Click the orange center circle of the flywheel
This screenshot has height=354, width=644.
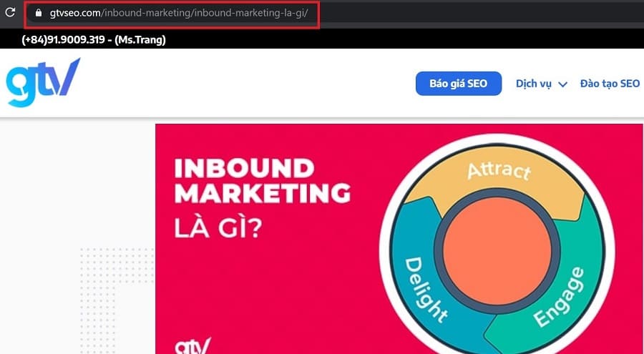click(x=497, y=250)
